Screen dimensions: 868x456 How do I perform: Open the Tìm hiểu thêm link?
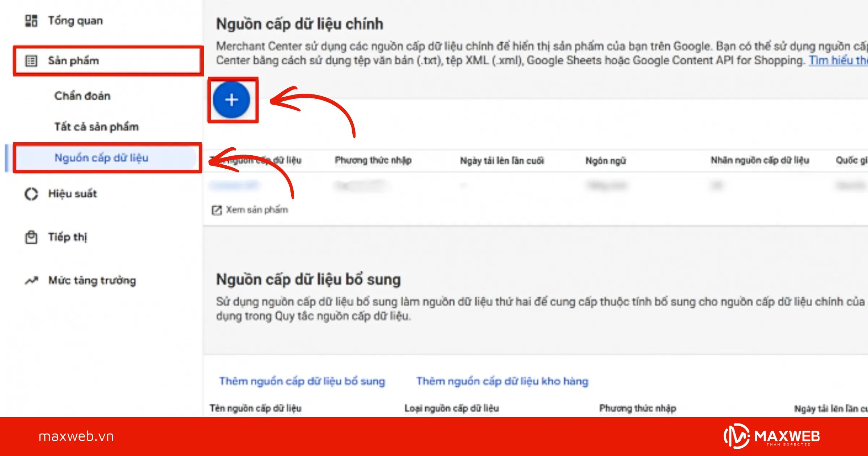[x=839, y=60]
